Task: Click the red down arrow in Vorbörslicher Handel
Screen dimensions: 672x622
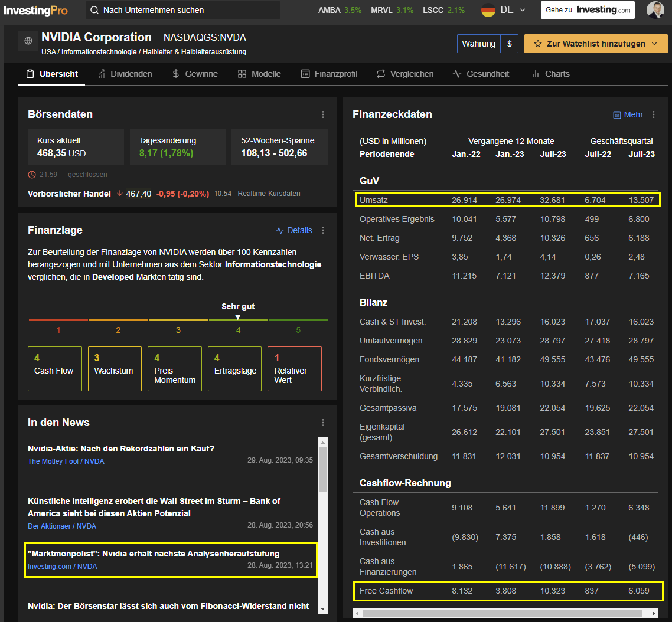Action: (119, 194)
